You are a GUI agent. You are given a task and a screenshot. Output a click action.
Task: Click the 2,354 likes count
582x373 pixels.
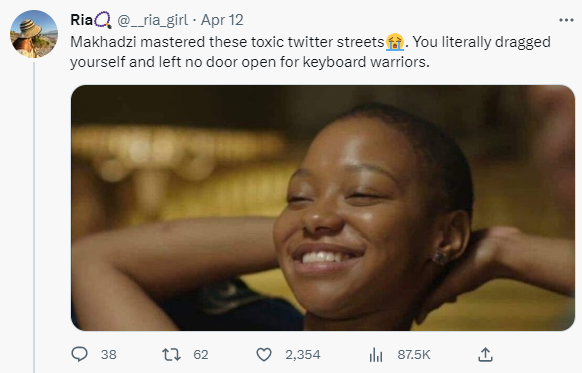point(303,354)
